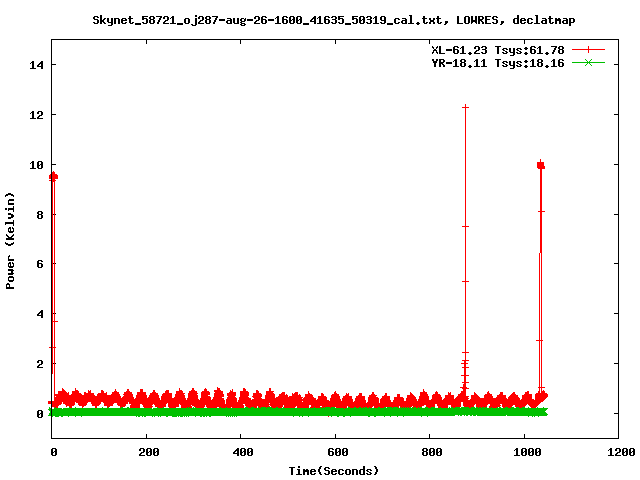Image resolution: width=640 pixels, height=480 pixels.
Task: Click the red XL legend line sample
Action: click(588, 50)
